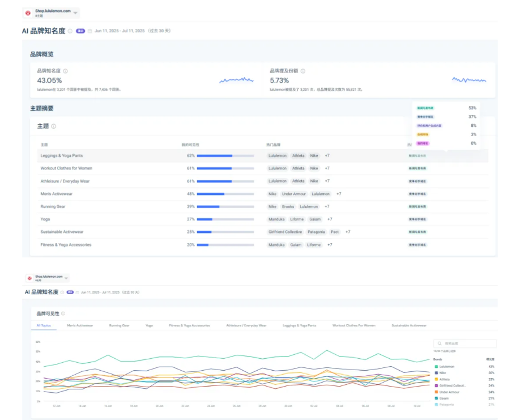Expand the +7 brands in the Leggings & Yoga Pants row
The height and width of the screenshot is (420, 512).
click(327, 155)
